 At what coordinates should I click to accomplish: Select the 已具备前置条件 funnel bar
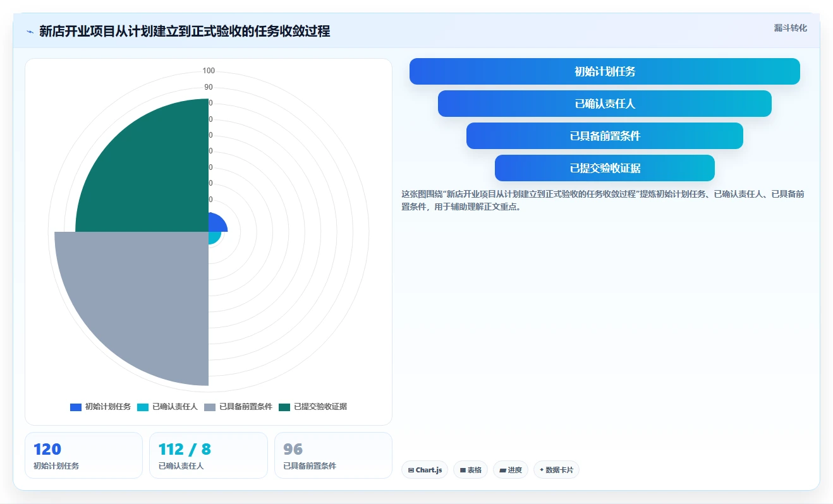pos(605,136)
